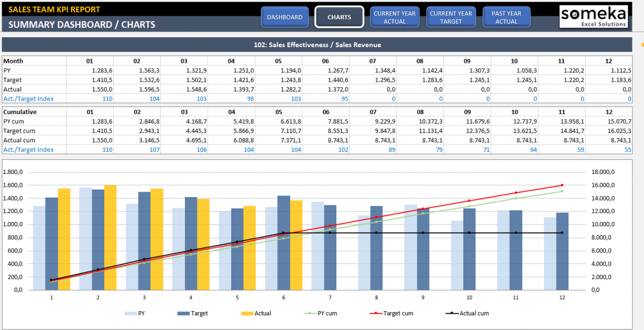Image resolution: width=644 pixels, height=330 pixels.
Task: Click the yellow arrow marker beside the KPI header
Action: click(x=642, y=45)
